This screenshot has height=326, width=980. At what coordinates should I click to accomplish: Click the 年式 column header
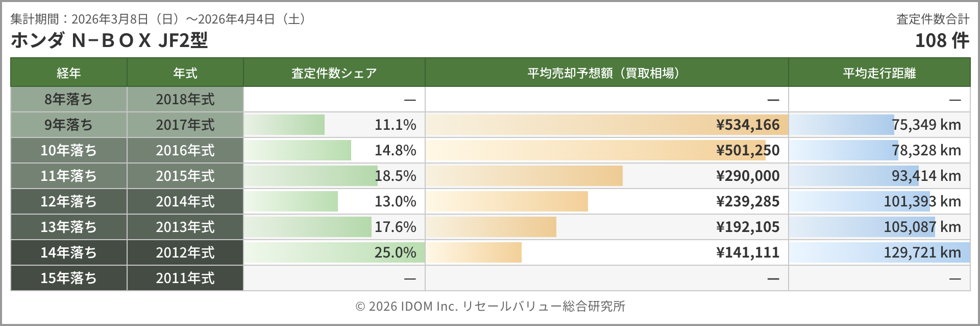click(x=185, y=73)
